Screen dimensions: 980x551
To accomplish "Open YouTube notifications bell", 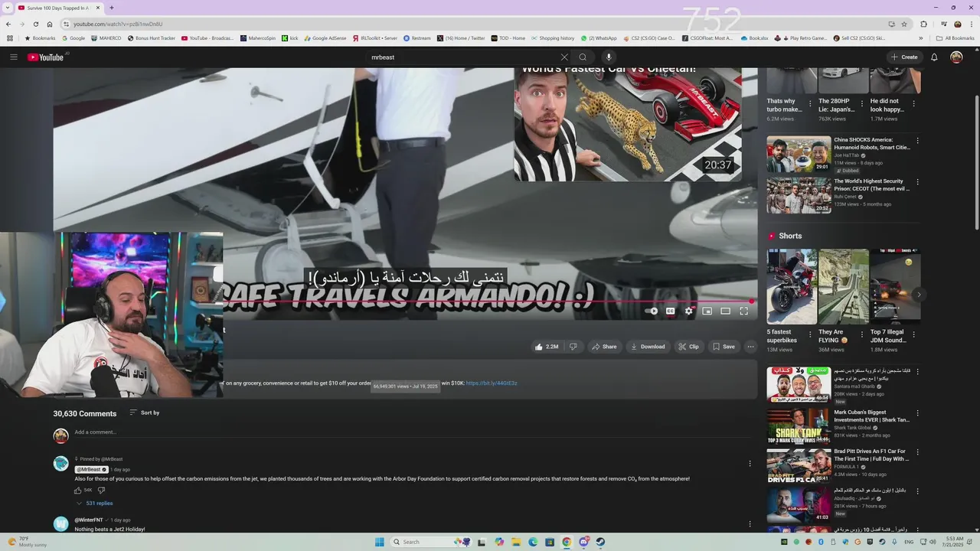I will coord(934,57).
